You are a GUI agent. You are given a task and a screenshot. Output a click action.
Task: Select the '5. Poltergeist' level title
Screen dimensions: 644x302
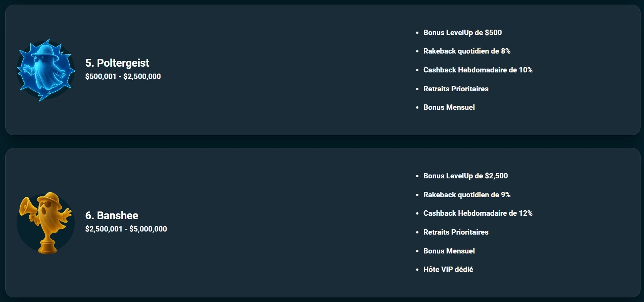117,63
